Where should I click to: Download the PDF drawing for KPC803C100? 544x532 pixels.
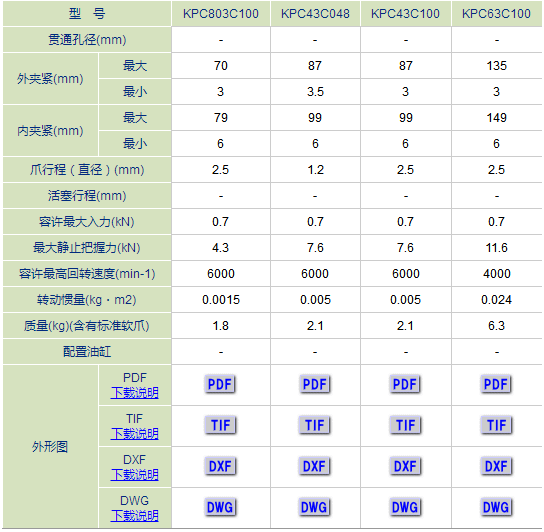coord(220,384)
